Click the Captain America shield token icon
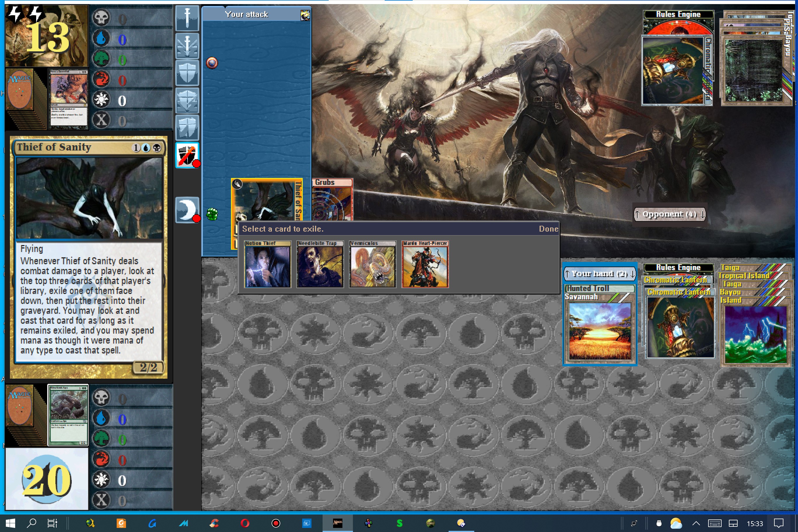Viewport: 798px width, 532px height. pyautogui.click(x=212, y=63)
